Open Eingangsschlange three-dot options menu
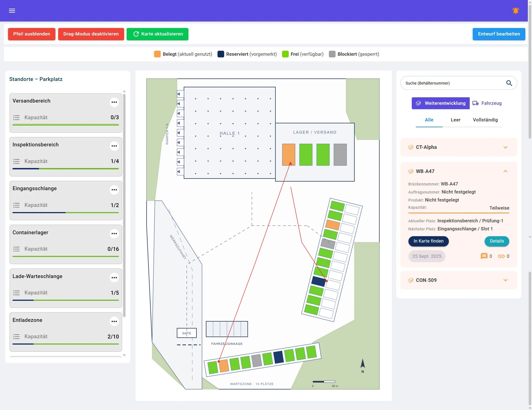Image resolution: width=532 pixels, height=410 pixels. pyautogui.click(x=114, y=190)
